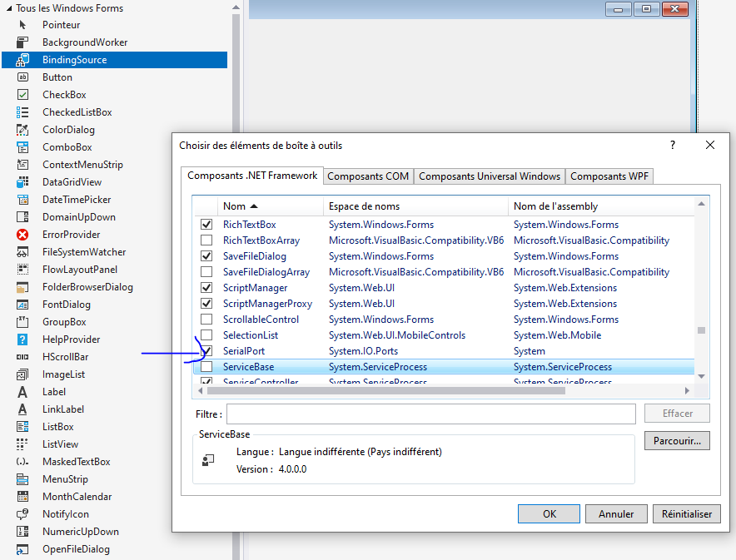This screenshot has height=560, width=736.
Task: Select the BackgroundWorker toolbox icon
Action: pos(23,42)
